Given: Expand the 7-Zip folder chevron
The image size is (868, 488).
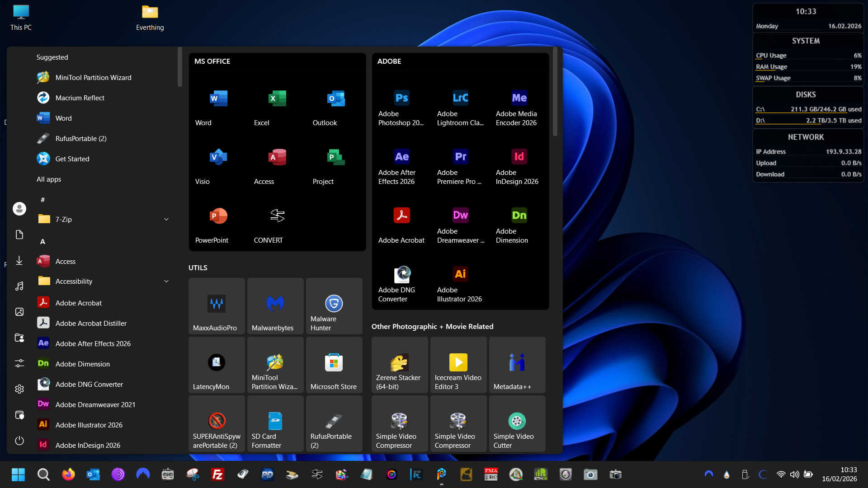Looking at the screenshot, I should (166, 219).
